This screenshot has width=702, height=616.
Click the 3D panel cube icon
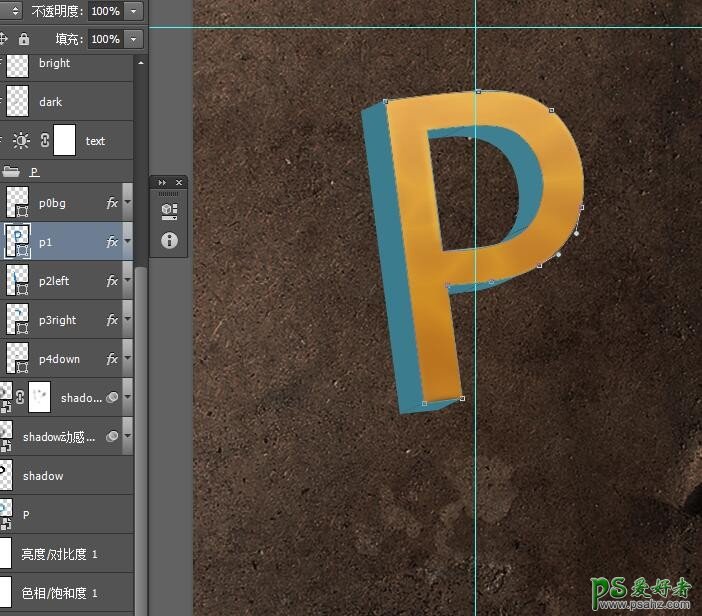point(168,210)
